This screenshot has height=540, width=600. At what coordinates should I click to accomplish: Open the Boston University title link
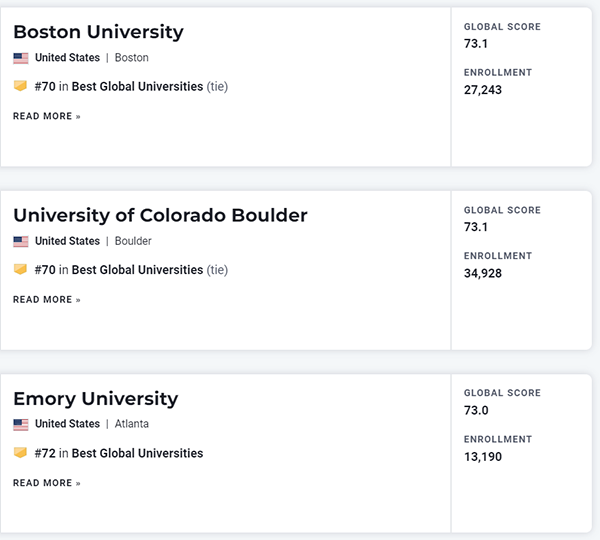[98, 32]
